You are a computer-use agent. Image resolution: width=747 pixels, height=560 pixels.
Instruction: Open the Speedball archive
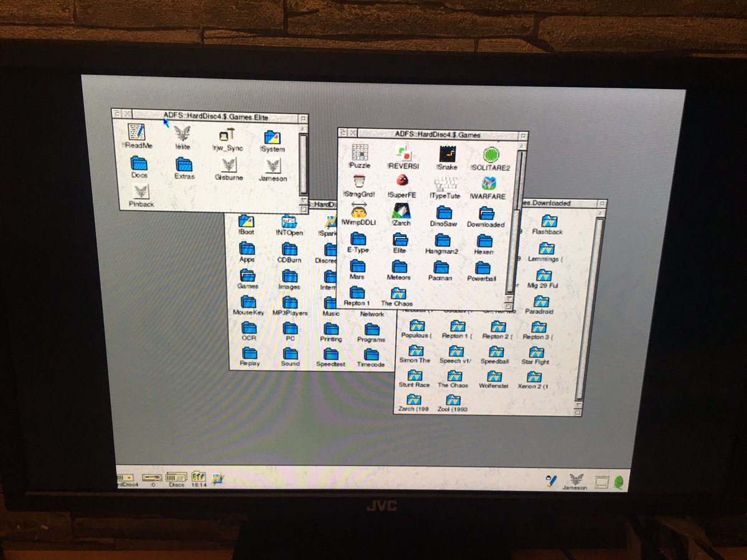point(496,351)
